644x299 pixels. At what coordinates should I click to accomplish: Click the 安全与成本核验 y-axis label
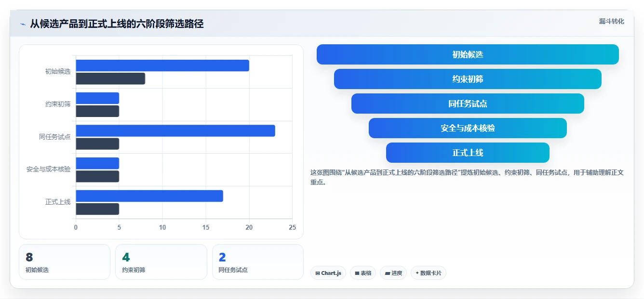pyautogui.click(x=49, y=169)
